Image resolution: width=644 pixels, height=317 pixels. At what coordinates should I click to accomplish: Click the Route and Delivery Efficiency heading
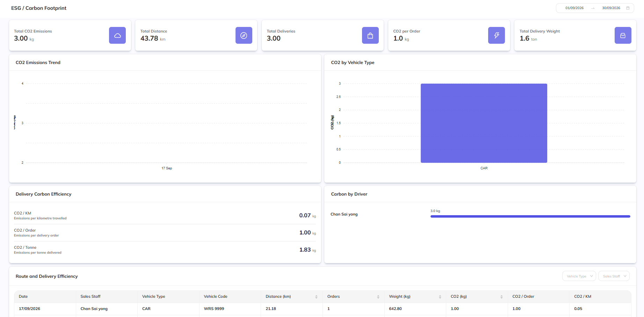[47, 276]
